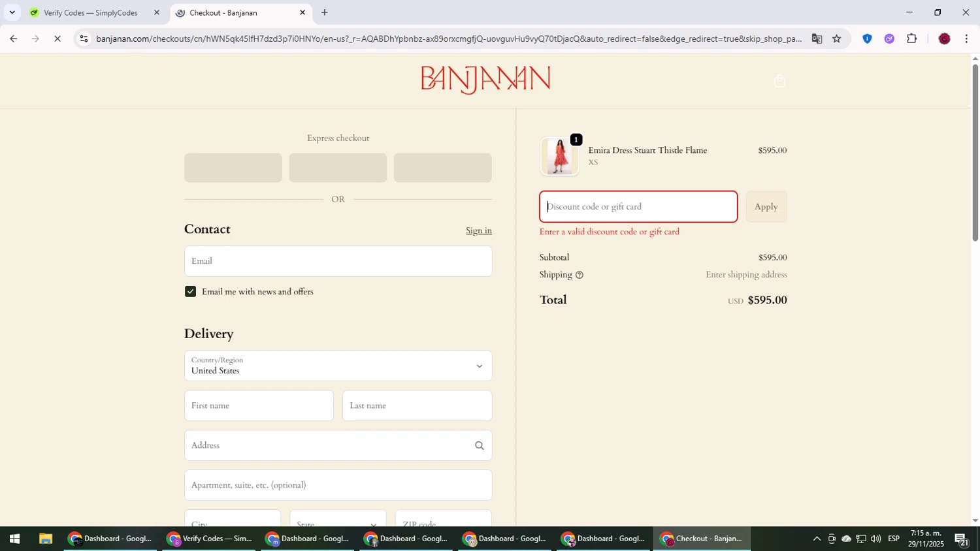Click the Sign in link
Screen dimensions: 980x551
coord(479,230)
